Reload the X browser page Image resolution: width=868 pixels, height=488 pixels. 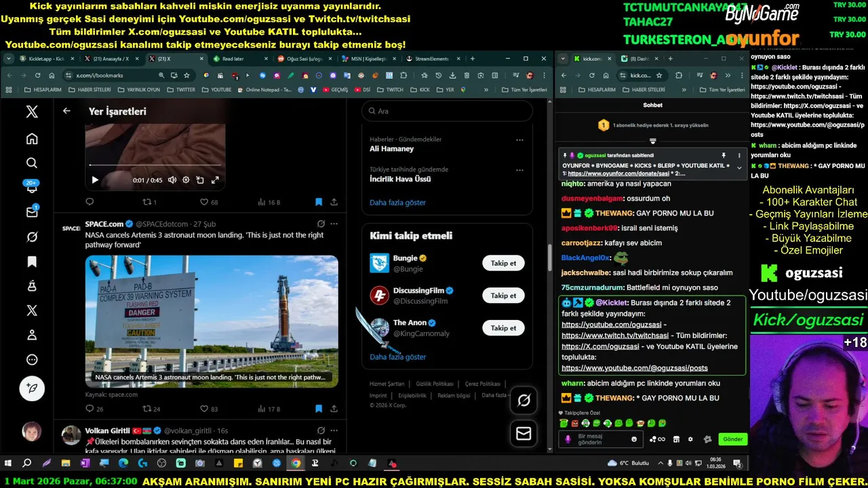(x=37, y=75)
